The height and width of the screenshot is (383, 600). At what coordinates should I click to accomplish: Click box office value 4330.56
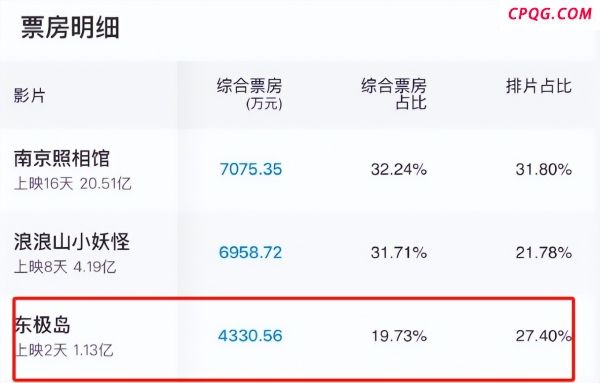(250, 336)
